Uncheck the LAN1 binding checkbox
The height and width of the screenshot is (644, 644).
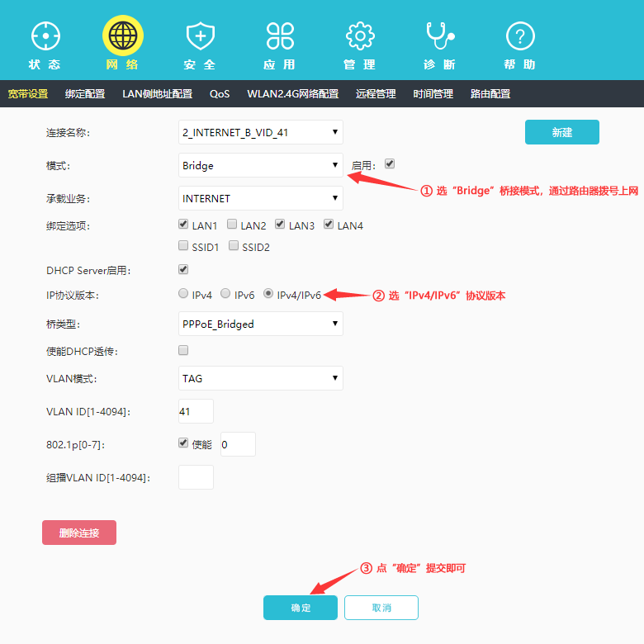pos(183,224)
